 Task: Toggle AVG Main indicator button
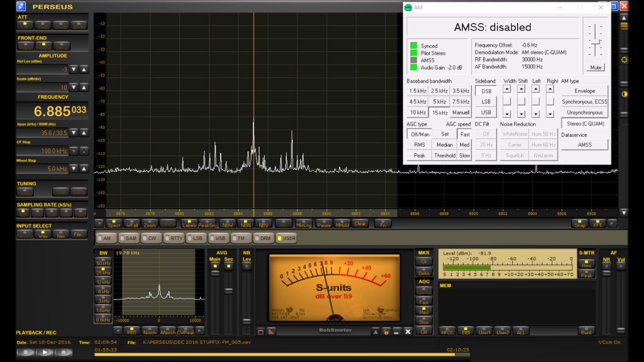click(215, 266)
